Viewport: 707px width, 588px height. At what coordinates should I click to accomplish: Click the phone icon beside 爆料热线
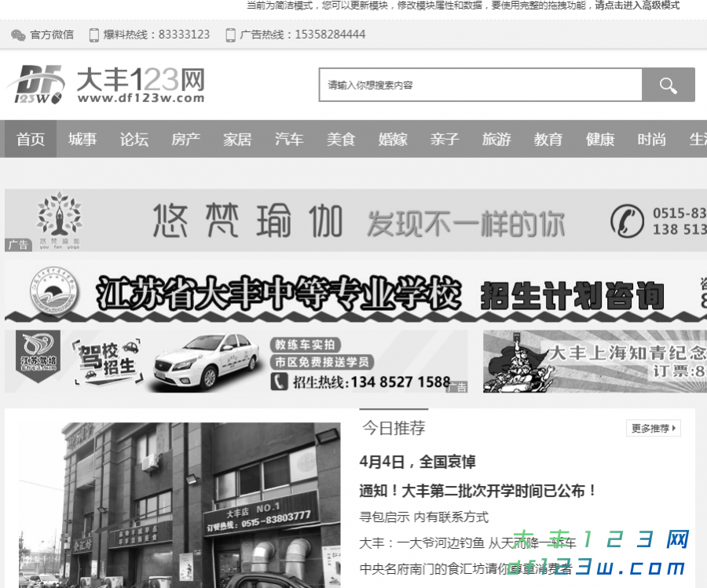point(93,35)
